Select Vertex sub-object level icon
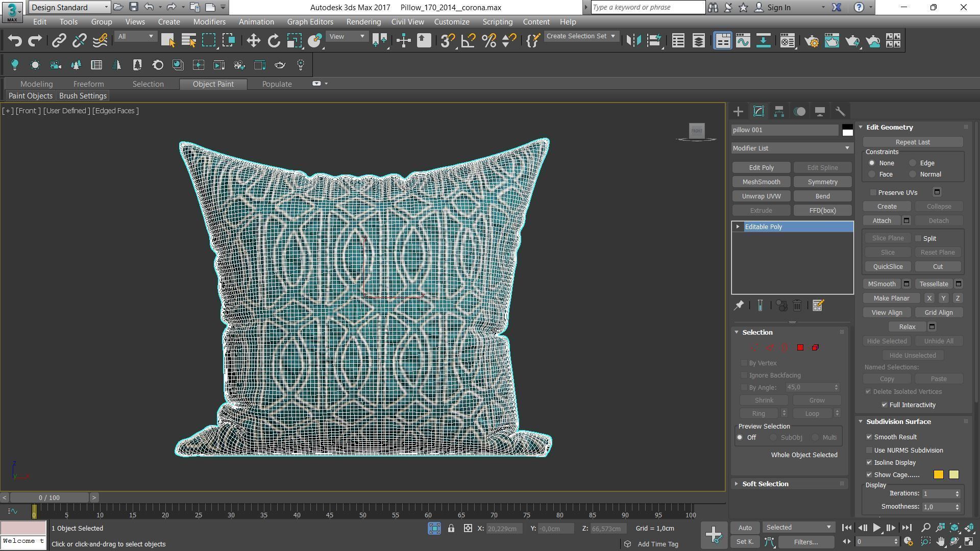 click(x=754, y=347)
